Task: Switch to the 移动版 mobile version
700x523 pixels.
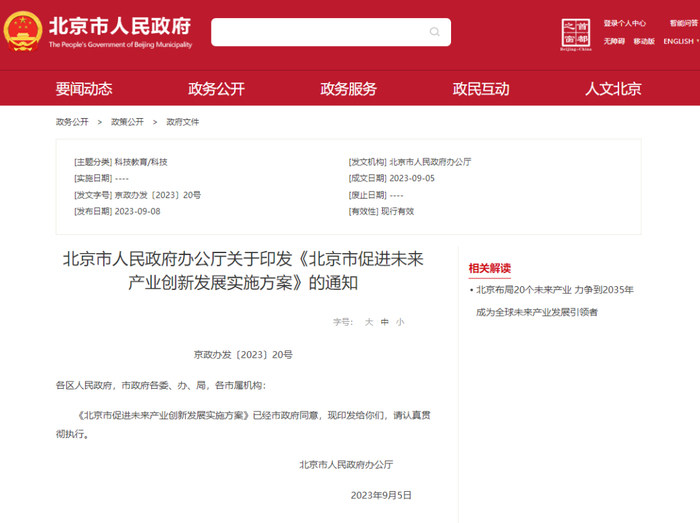Action: tap(644, 41)
